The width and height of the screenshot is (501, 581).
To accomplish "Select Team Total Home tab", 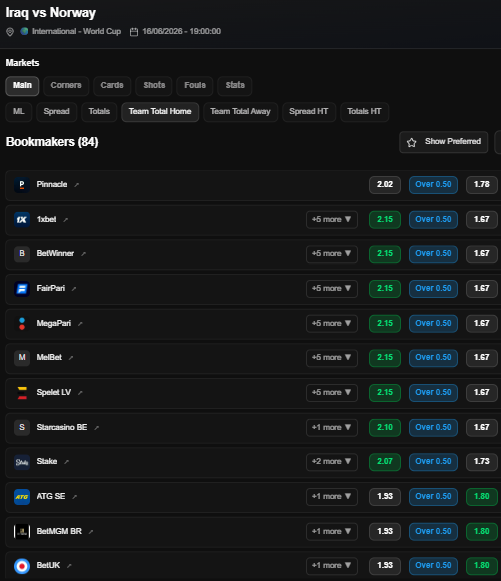I will coord(160,112).
